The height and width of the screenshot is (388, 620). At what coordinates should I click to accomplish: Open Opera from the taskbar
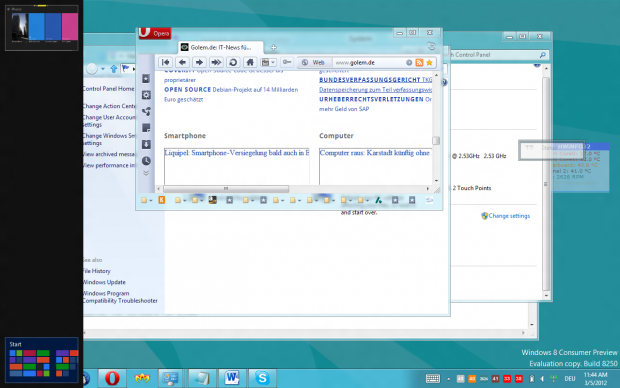point(112,379)
